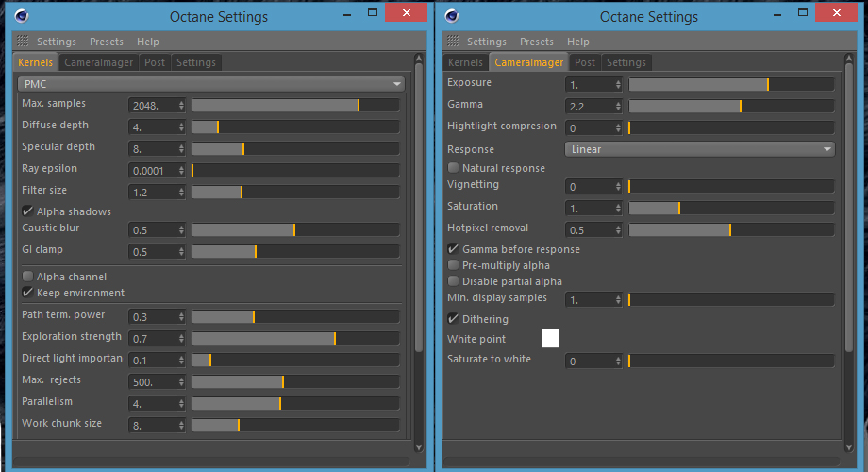Switch to Post tab in left window
The height and width of the screenshot is (472, 868).
tap(155, 62)
